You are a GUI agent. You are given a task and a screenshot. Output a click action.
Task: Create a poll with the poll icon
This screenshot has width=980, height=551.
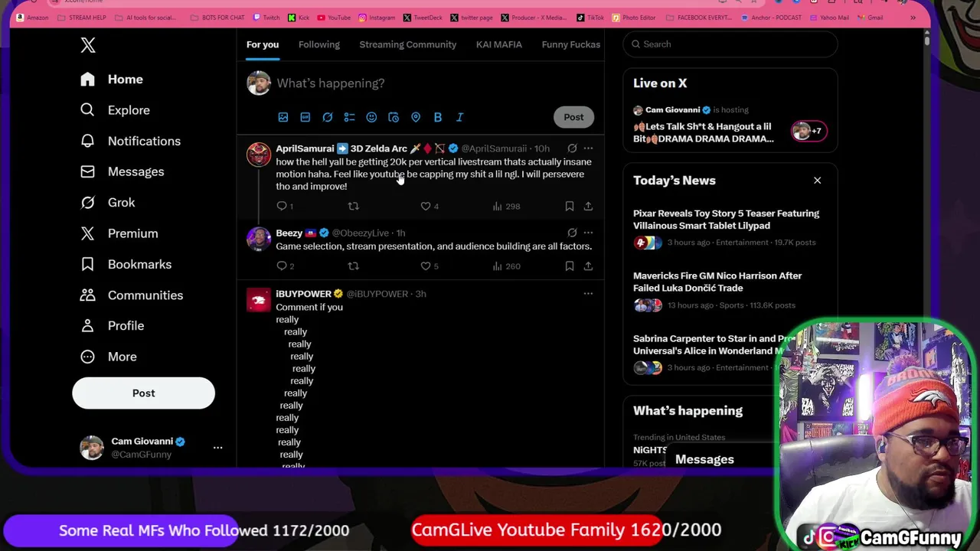tap(349, 117)
